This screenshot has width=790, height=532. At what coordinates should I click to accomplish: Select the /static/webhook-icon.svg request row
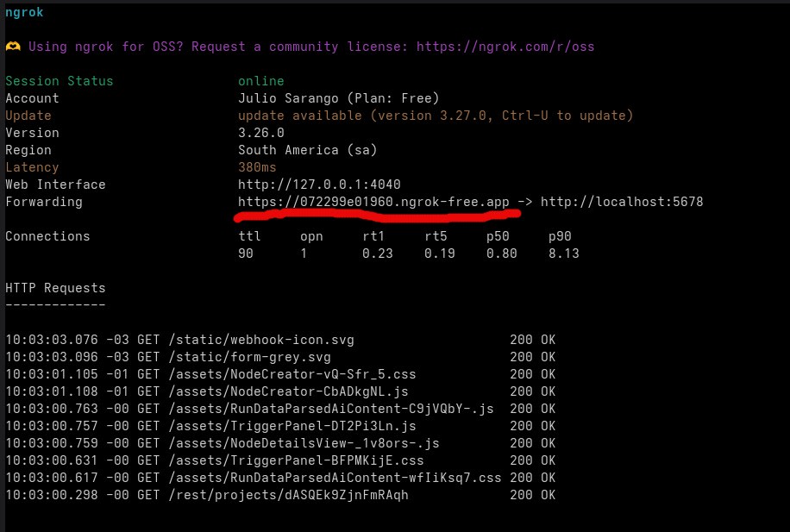pos(280,340)
